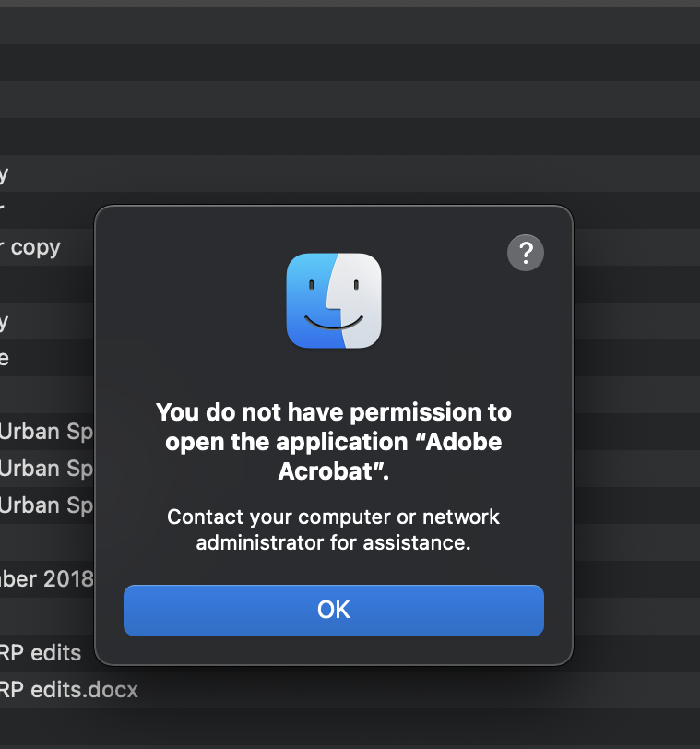Click the RP edits file entry
The width and height of the screenshot is (700, 749).
point(42,652)
